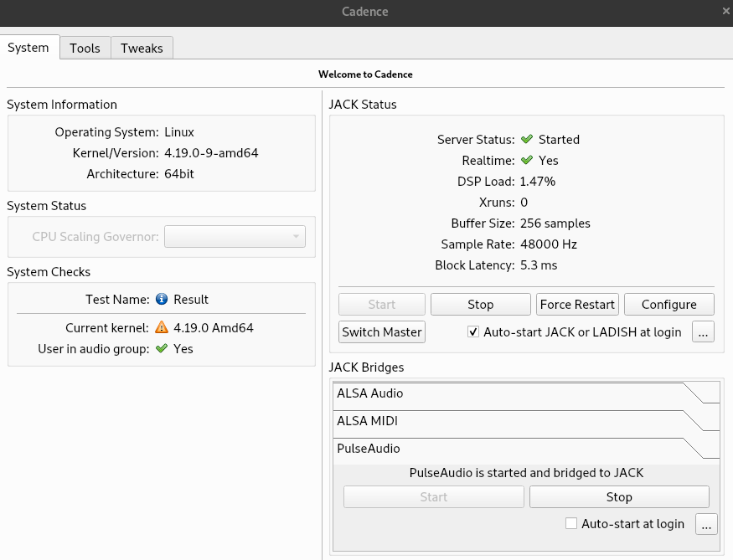Click the Switch Master button
733x560 pixels.
[x=382, y=332]
